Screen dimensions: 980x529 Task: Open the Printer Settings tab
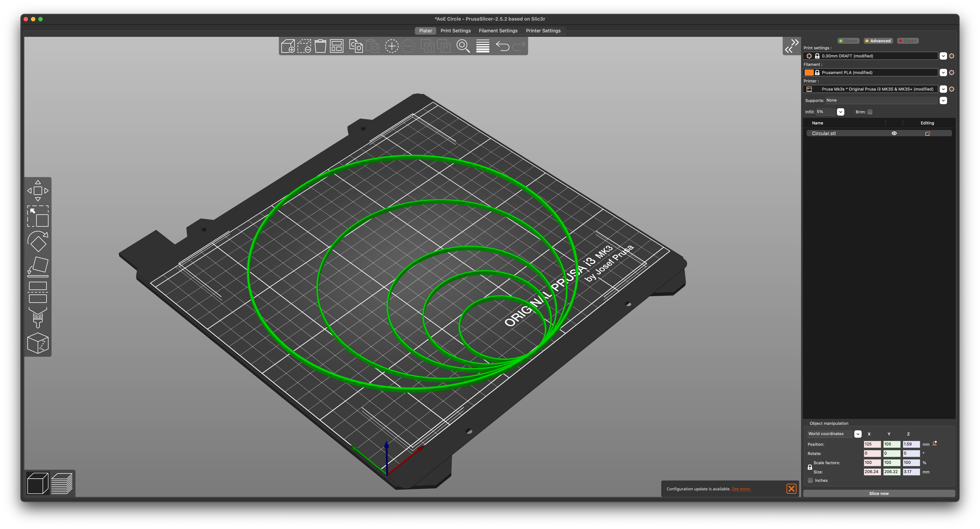(543, 31)
